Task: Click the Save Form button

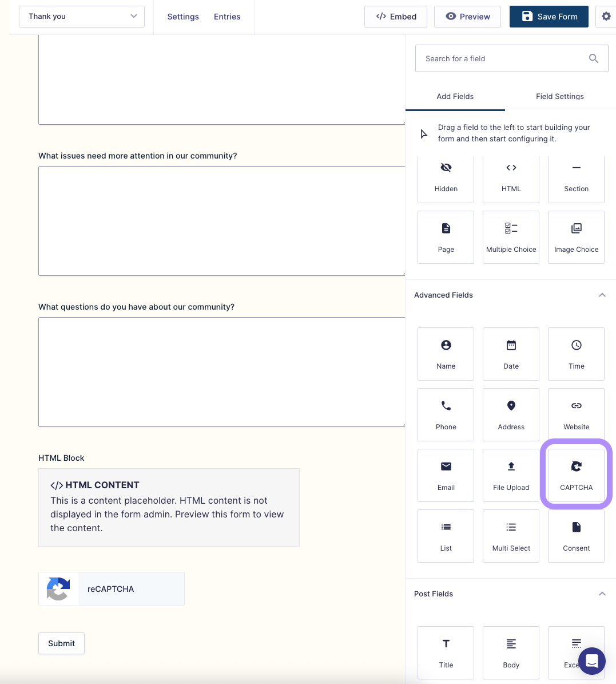Action: point(549,17)
